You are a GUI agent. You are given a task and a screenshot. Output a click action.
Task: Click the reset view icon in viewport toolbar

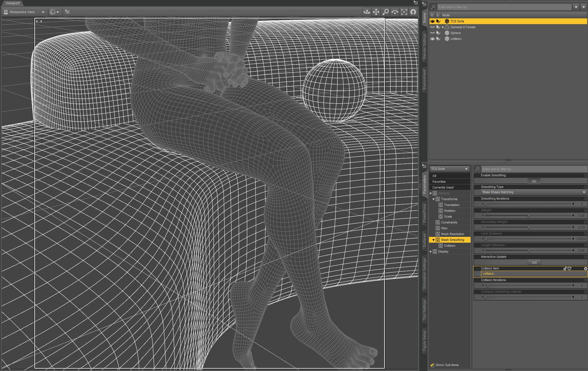[413, 12]
